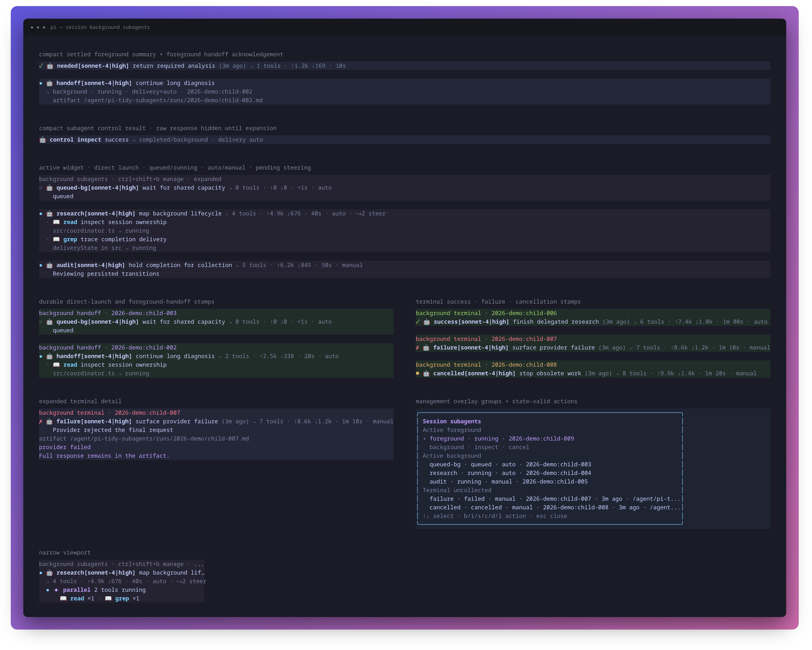Click the robot icon before cancelled[sonnet-4|high]

[426, 373]
